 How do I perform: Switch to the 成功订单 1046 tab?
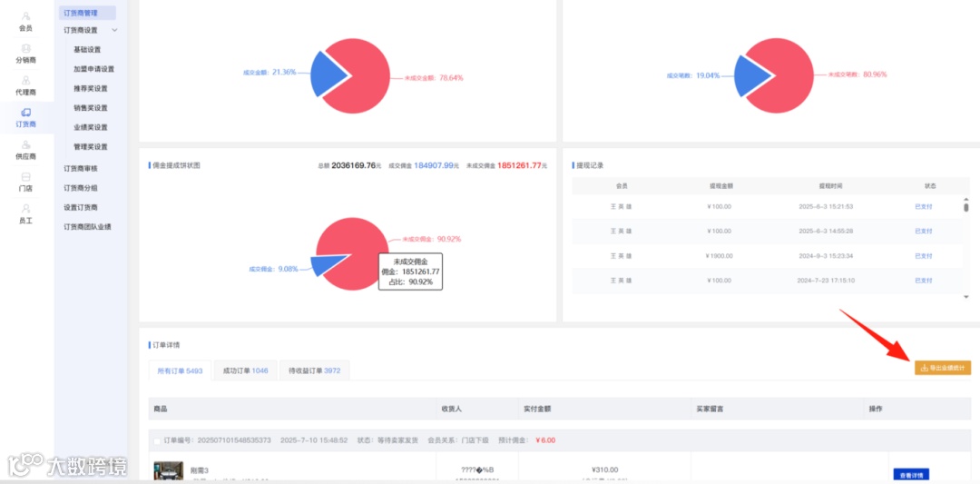coord(245,370)
